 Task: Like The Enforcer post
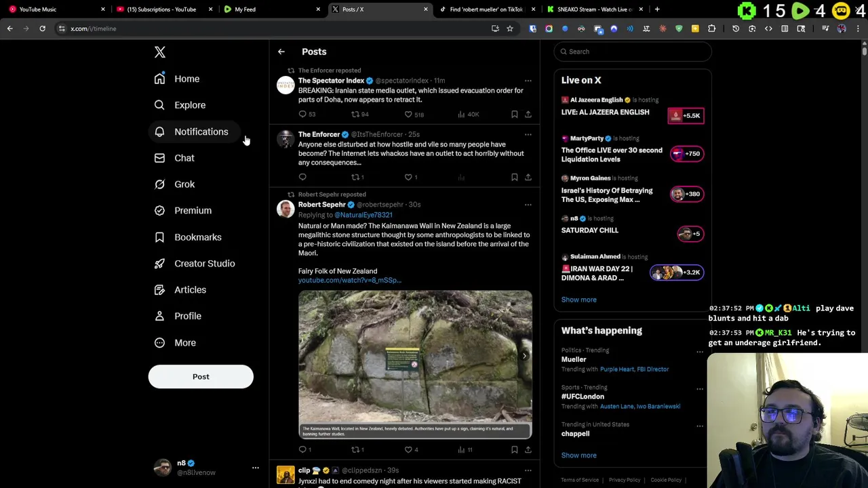tap(408, 177)
